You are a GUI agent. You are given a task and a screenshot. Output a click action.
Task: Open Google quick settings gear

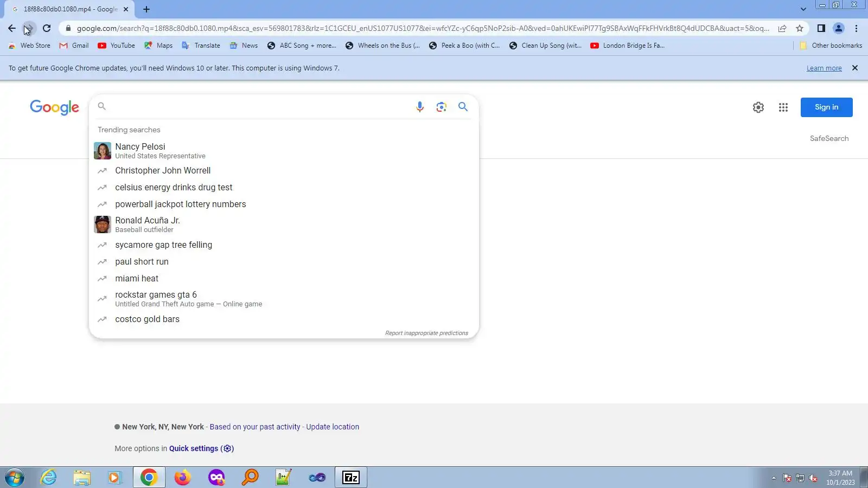[758, 107]
